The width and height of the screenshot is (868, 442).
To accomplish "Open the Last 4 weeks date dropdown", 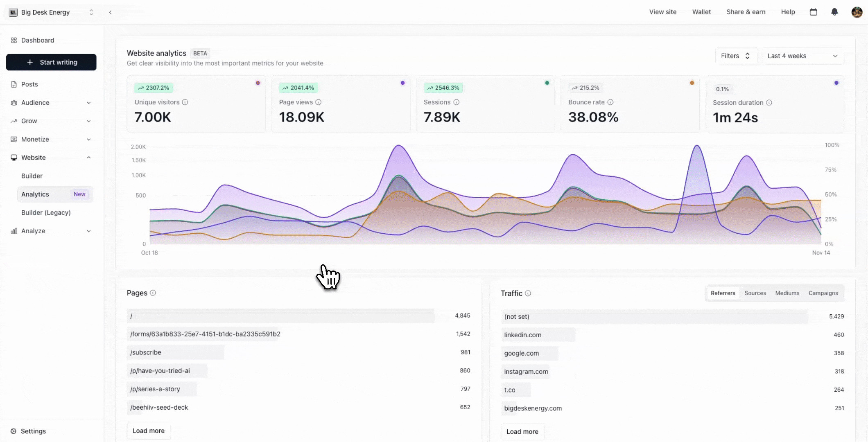I will point(802,56).
